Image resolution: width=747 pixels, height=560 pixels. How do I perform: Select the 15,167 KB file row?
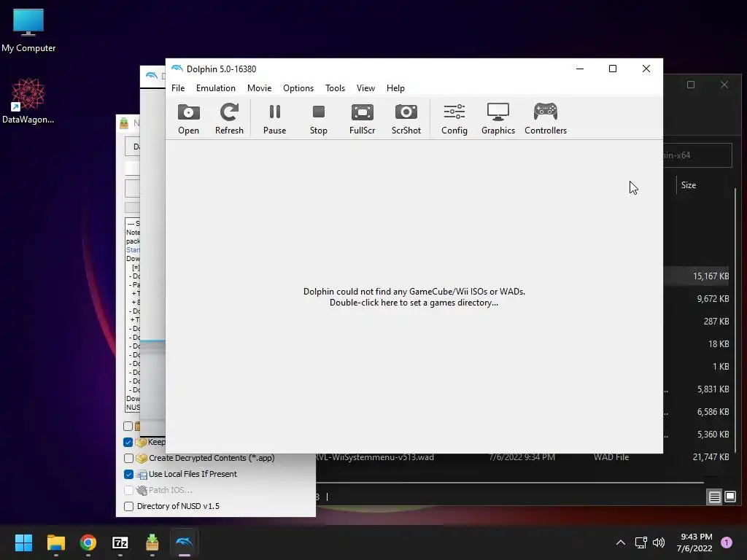click(696, 276)
